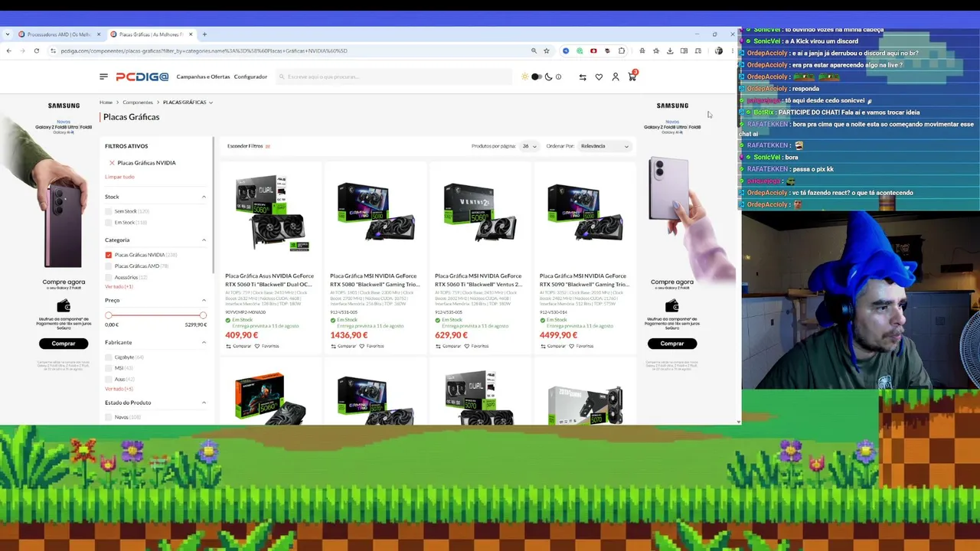Add the 1436,90 € card to Favoritos
980x551 pixels.
(372, 346)
